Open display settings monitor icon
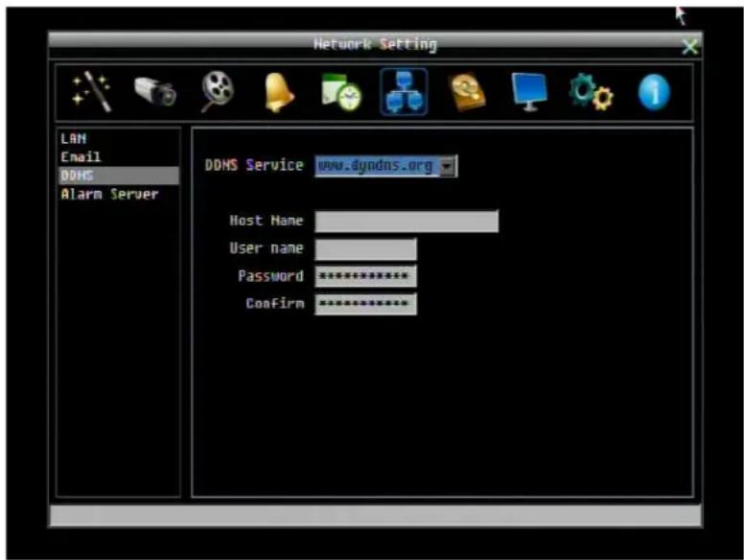 tap(529, 92)
